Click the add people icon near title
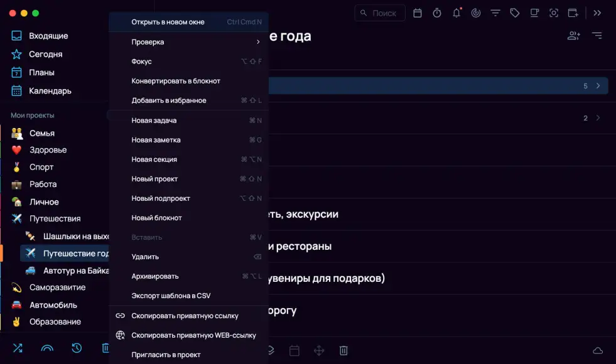This screenshot has width=616, height=364. point(573,36)
